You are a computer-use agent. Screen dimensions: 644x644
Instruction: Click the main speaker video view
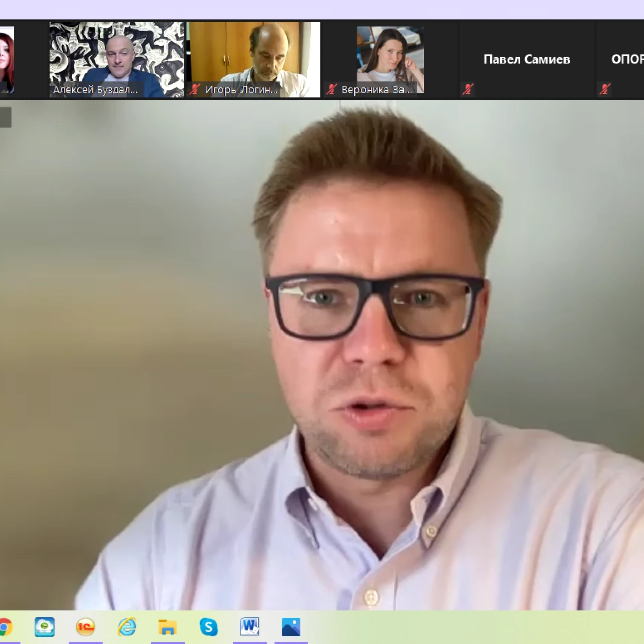(x=322, y=355)
